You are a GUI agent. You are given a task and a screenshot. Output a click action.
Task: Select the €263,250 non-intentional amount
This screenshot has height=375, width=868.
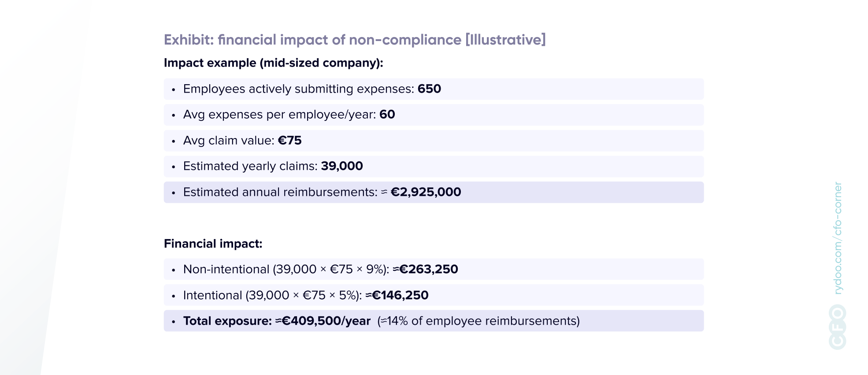tap(428, 270)
